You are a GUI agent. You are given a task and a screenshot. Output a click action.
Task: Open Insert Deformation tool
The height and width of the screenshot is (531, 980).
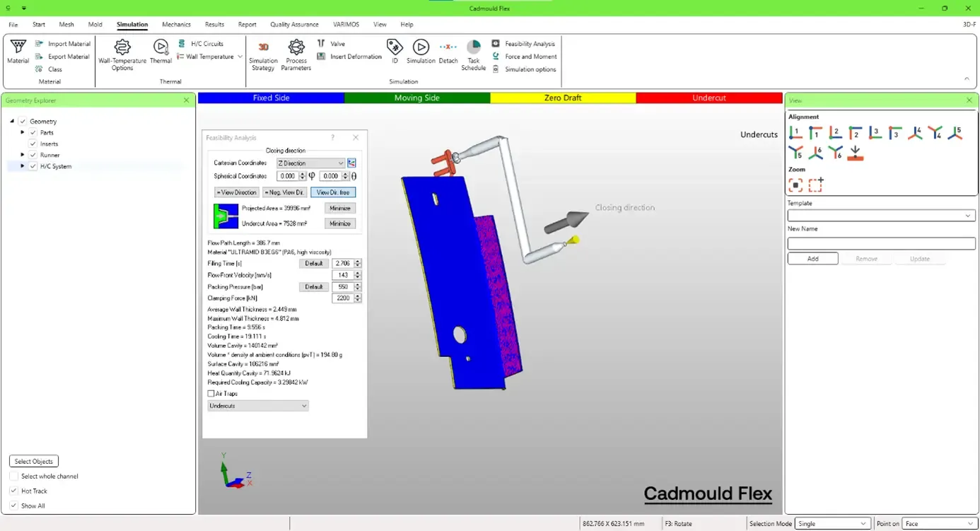pyautogui.click(x=349, y=57)
